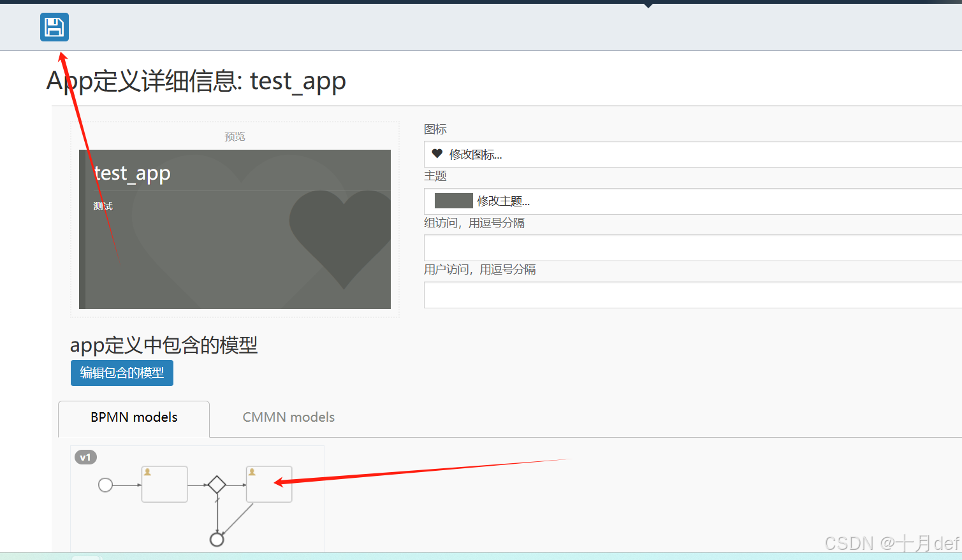
Task: Click the 编辑包含的模型 button
Action: [x=122, y=373]
